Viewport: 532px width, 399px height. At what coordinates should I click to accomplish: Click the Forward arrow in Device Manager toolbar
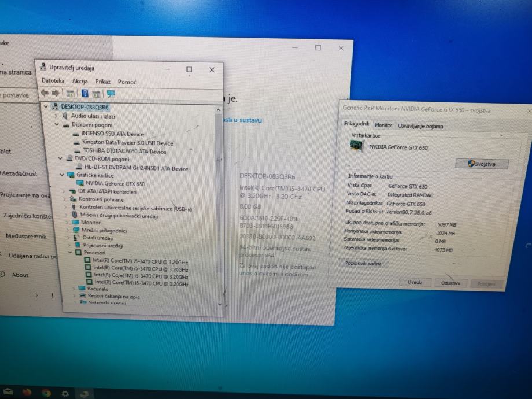coord(56,93)
